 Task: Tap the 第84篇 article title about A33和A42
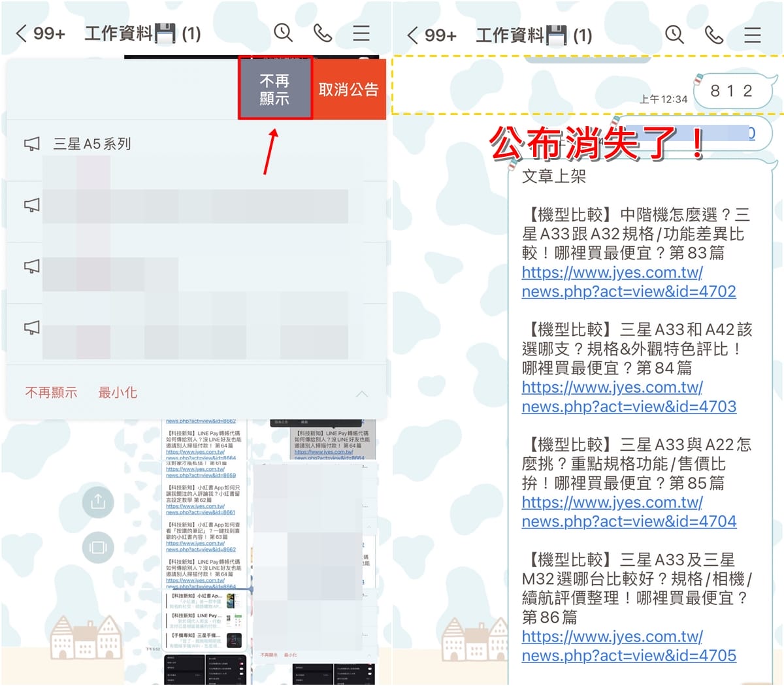637,348
